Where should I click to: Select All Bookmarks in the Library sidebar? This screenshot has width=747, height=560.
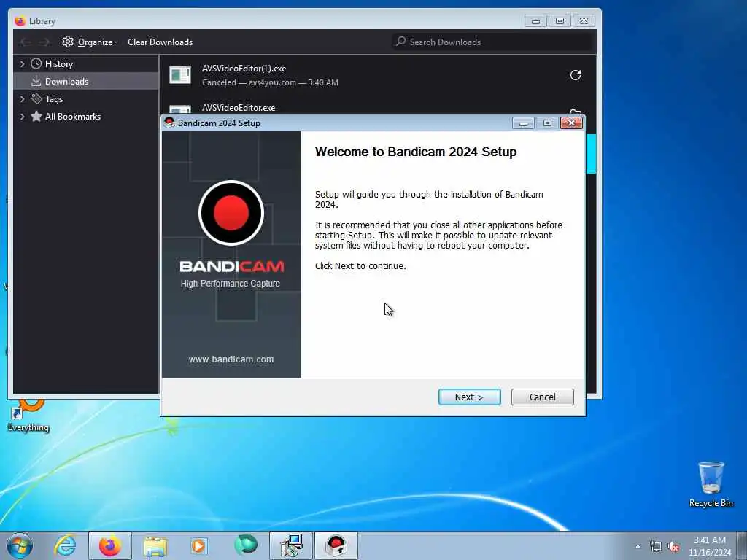point(72,117)
